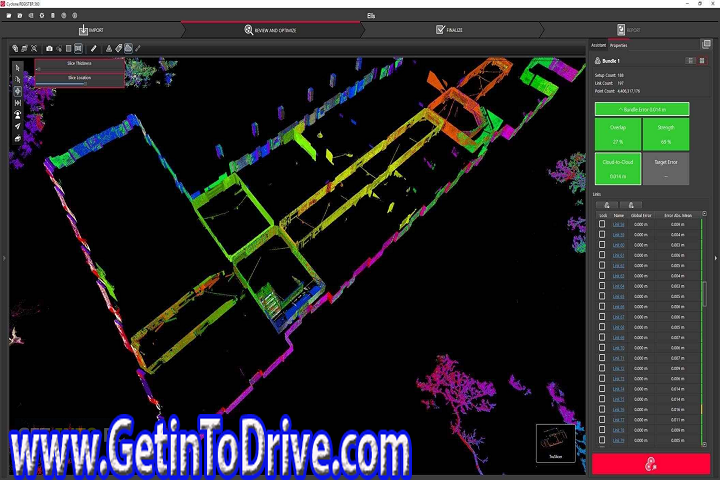Click the Cloud-to-Cloud error tile

618,169
